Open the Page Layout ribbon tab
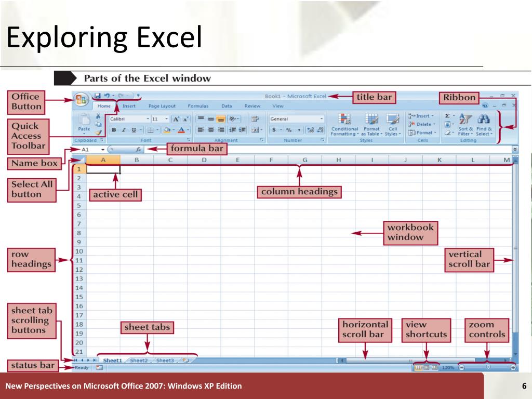Screen dimensions: 532x399 [x=162, y=106]
